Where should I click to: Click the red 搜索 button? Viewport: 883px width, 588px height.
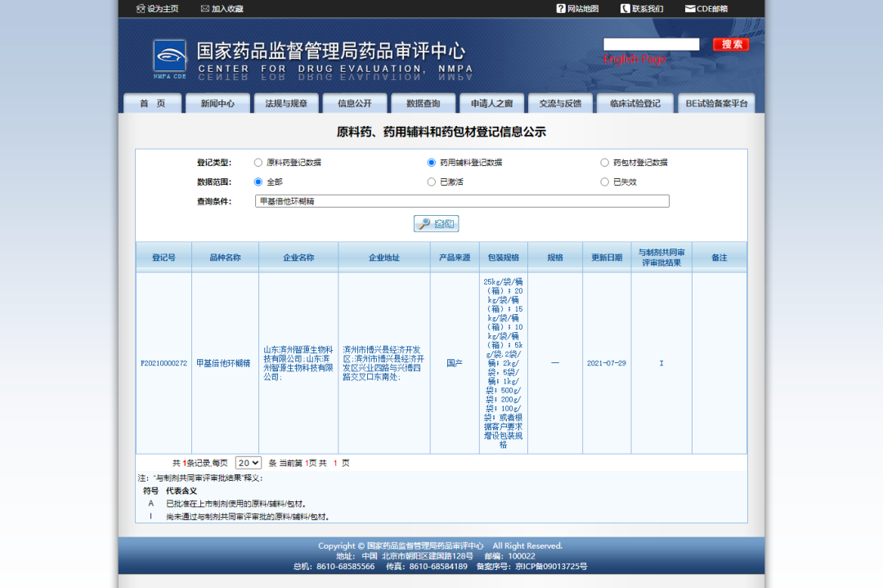pyautogui.click(x=731, y=45)
